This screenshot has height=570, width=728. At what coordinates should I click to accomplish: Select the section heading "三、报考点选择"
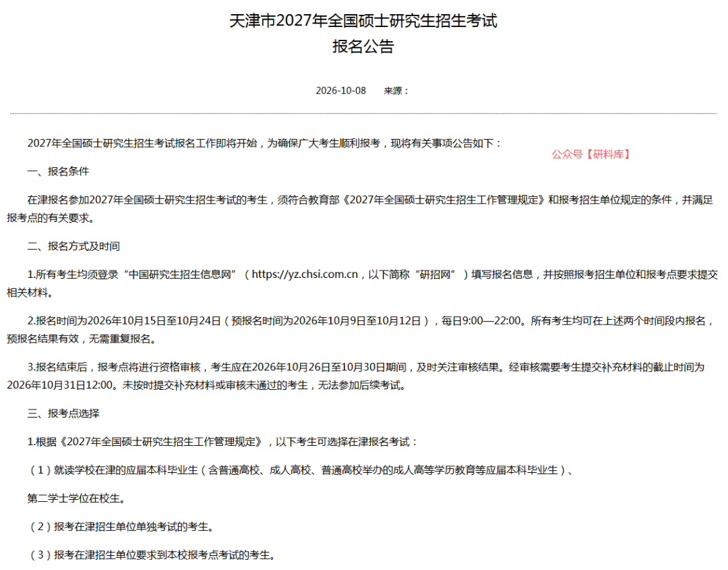[x=63, y=414]
